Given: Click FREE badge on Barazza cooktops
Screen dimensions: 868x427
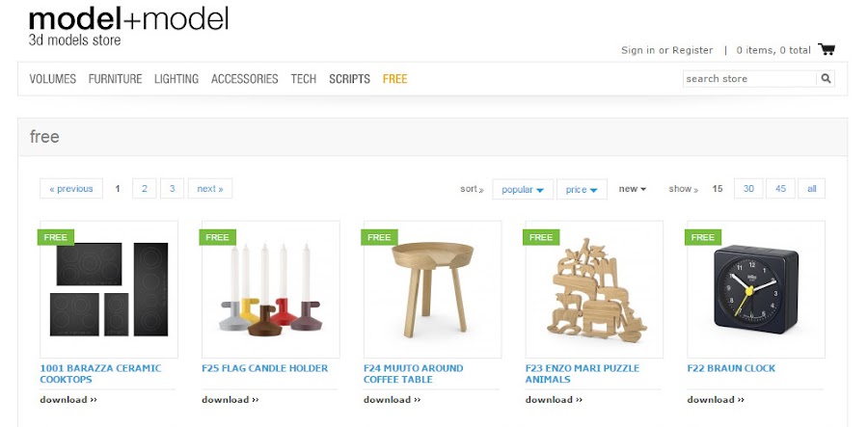Looking at the screenshot, I should tap(55, 237).
